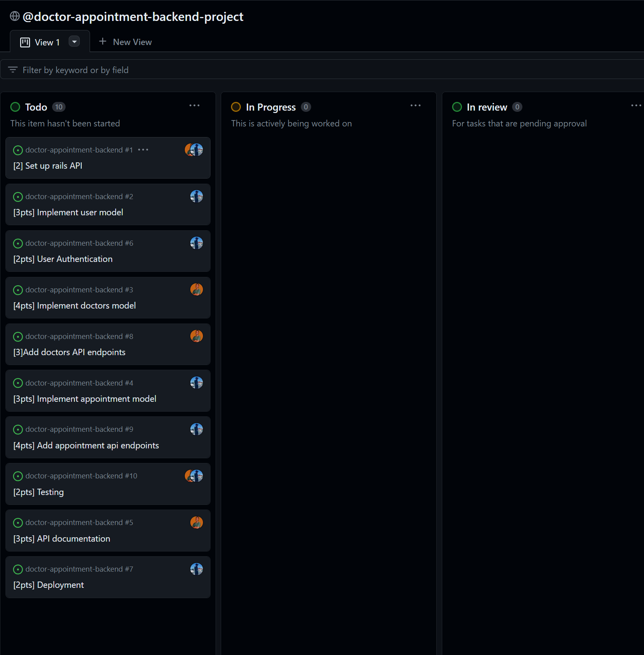Click the filter icon in the search bar
Image resolution: width=644 pixels, height=655 pixels.
pyautogui.click(x=13, y=70)
